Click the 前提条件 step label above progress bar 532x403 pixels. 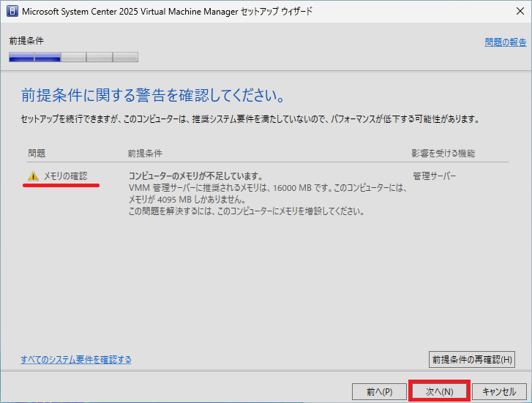(26, 41)
